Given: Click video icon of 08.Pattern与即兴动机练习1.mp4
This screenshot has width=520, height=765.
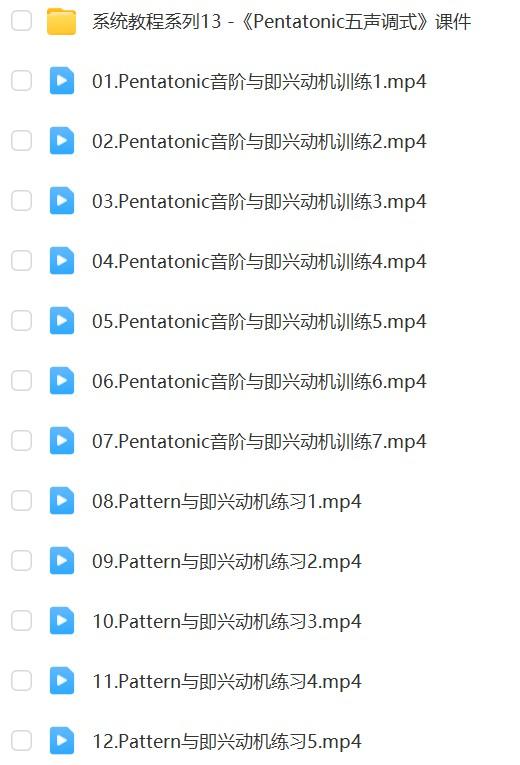Looking at the screenshot, I should click(x=62, y=501).
